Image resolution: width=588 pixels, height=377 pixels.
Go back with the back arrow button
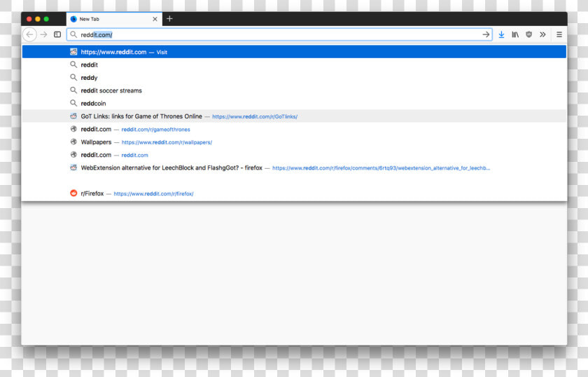[x=29, y=34]
